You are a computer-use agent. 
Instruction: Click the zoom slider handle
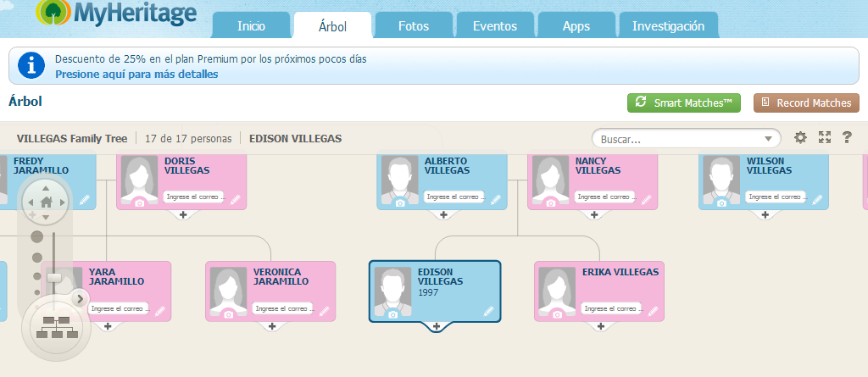(x=54, y=277)
